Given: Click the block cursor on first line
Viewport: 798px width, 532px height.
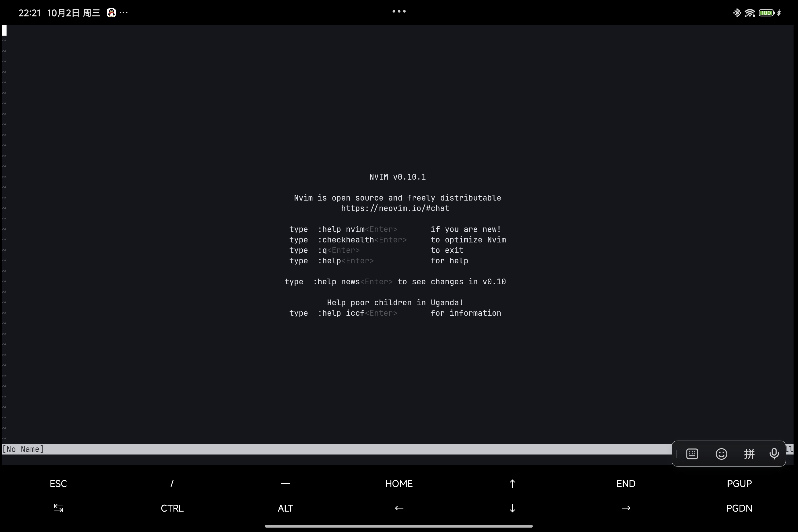Looking at the screenshot, I should (4, 31).
